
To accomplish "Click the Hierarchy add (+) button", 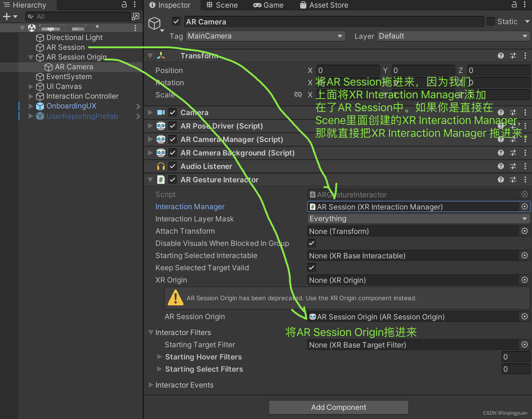I will coord(7,16).
